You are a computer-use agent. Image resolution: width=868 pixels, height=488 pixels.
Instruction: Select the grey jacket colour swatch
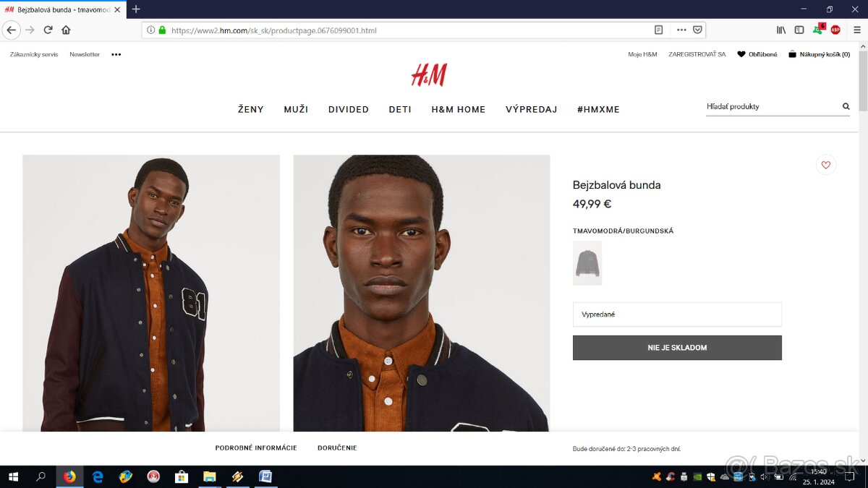coord(587,263)
